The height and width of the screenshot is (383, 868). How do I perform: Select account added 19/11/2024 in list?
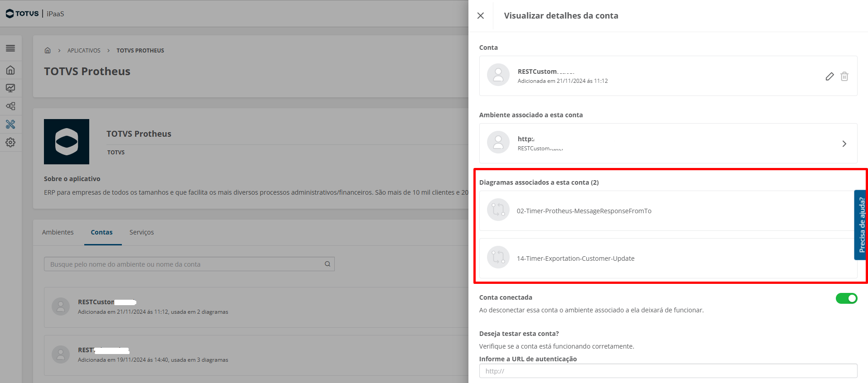pos(256,355)
